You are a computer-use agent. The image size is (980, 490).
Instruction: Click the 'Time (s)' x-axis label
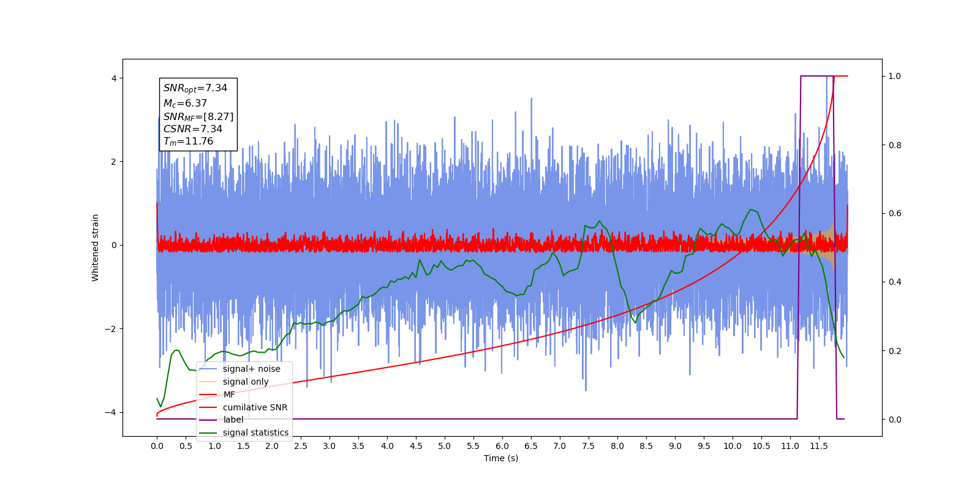click(501, 458)
